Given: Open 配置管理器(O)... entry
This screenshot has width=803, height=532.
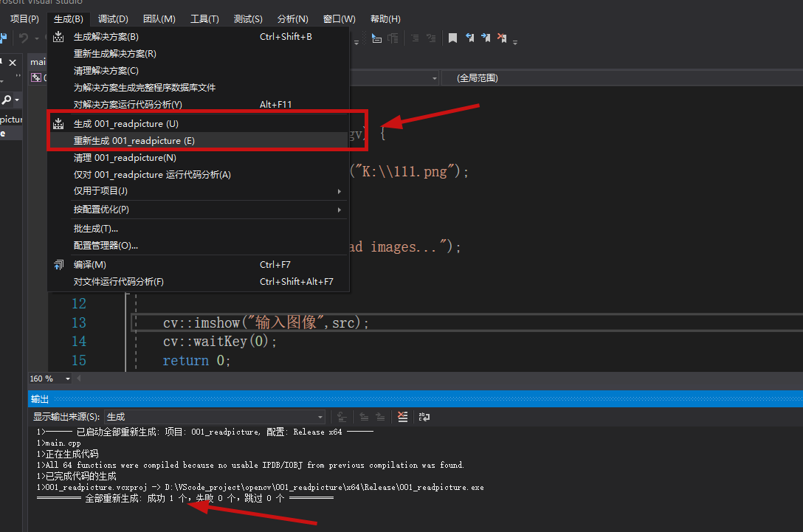Looking at the screenshot, I should pyautogui.click(x=199, y=246).
